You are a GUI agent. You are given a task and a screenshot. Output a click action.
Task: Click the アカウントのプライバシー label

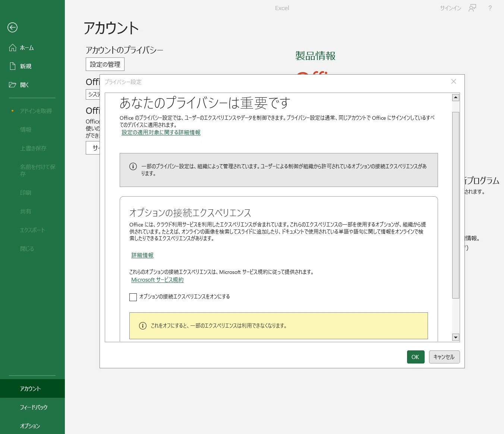125,50
